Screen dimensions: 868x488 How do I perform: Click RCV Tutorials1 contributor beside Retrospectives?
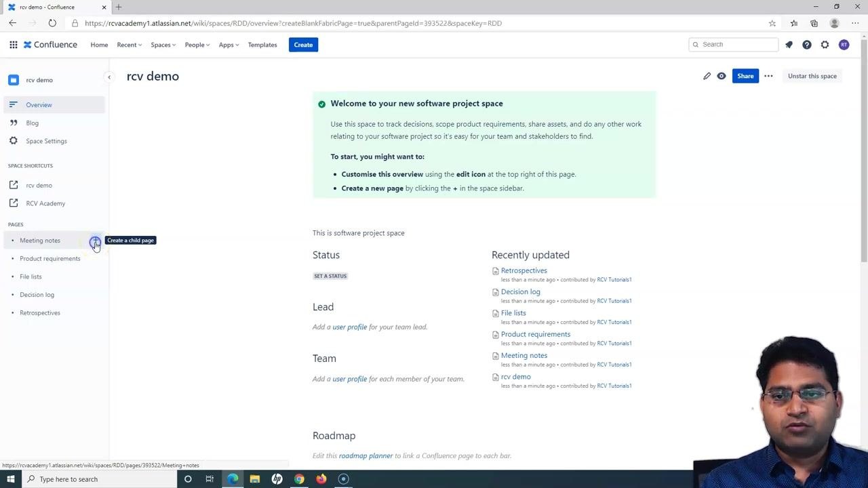click(x=614, y=280)
